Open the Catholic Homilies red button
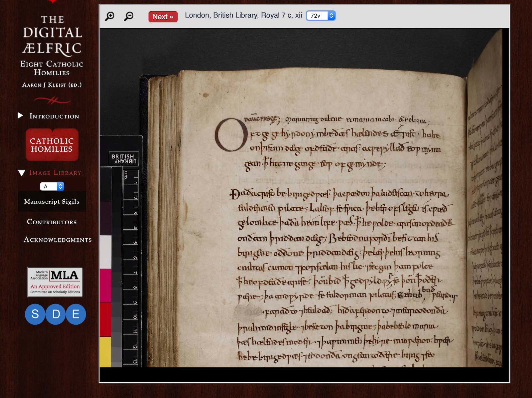Image resolution: width=532 pixels, height=398 pixels. tap(52, 145)
